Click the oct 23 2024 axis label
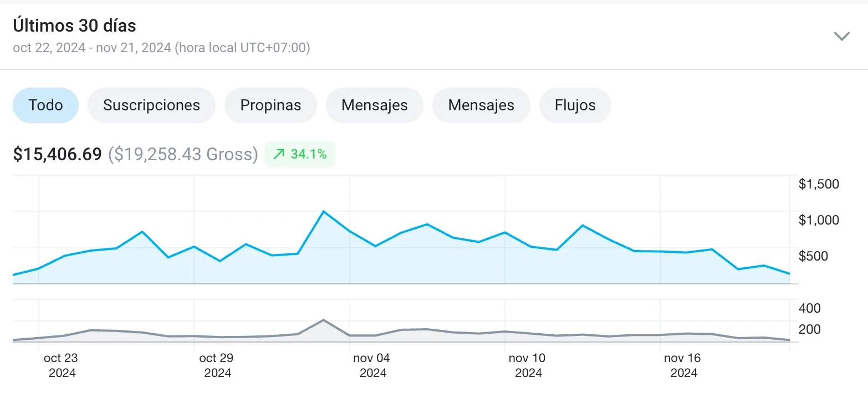The height and width of the screenshot is (418, 868). 62,365
